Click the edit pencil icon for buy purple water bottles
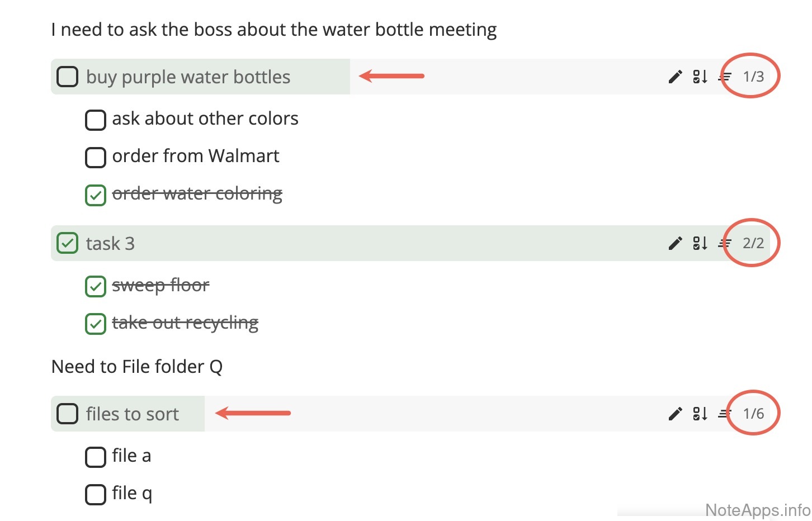 point(676,77)
